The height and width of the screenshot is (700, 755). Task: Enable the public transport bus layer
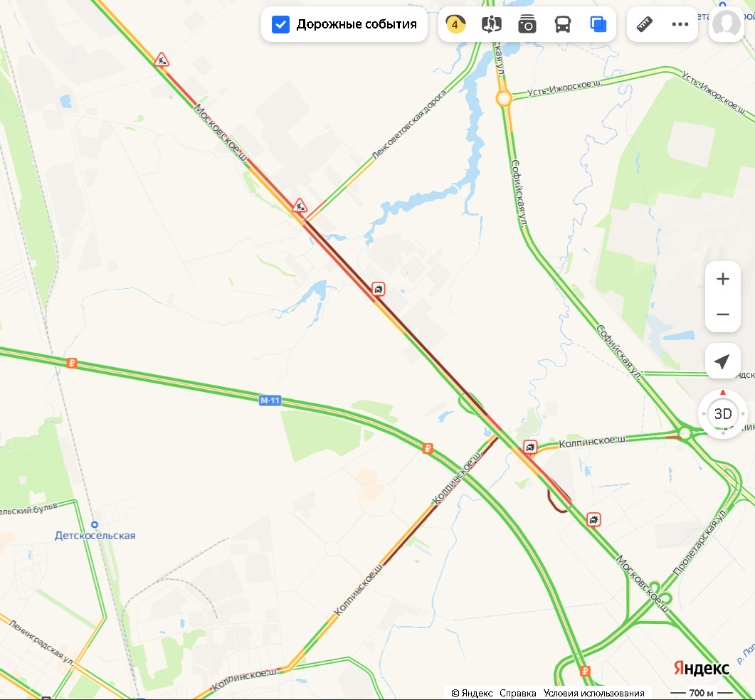[x=562, y=24]
